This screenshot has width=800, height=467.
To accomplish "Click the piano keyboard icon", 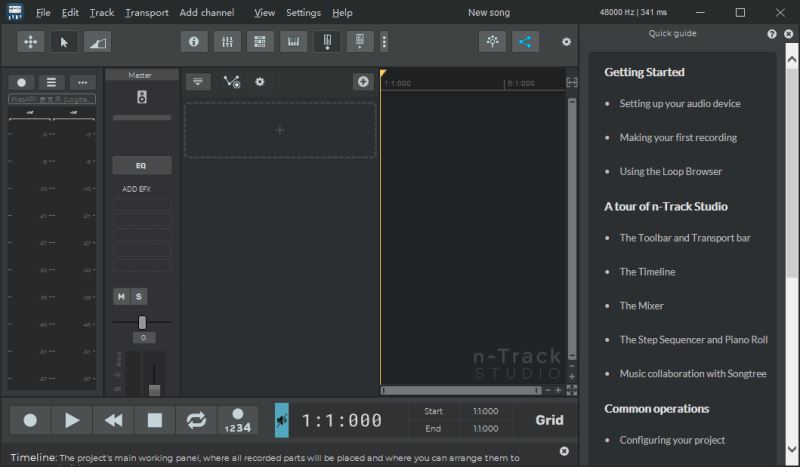I will (293, 42).
